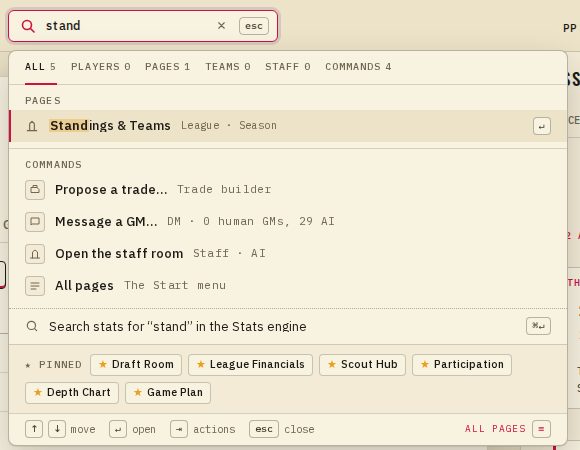Click the magnifier icon beside Search stats
Screen dimensions: 580x450
click(x=32, y=326)
